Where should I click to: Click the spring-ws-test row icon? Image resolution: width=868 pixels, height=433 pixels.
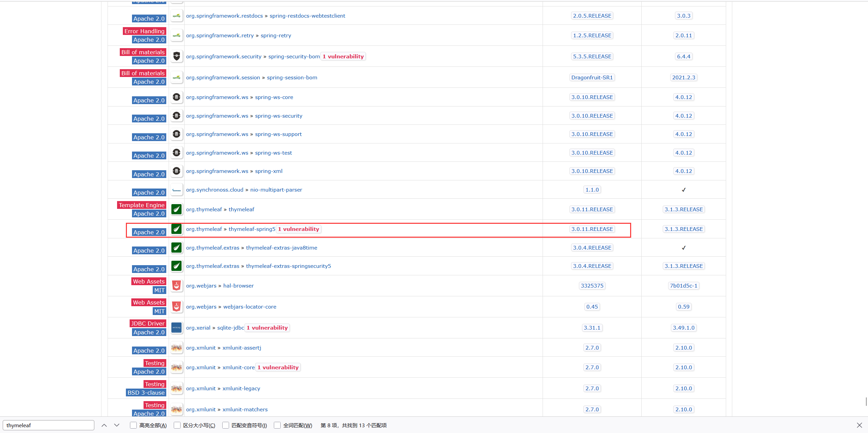point(176,153)
